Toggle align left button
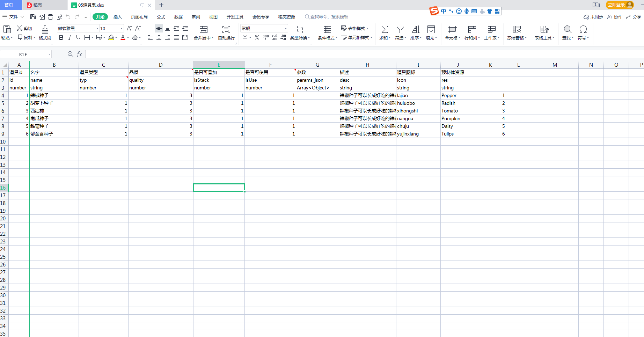 click(x=150, y=38)
